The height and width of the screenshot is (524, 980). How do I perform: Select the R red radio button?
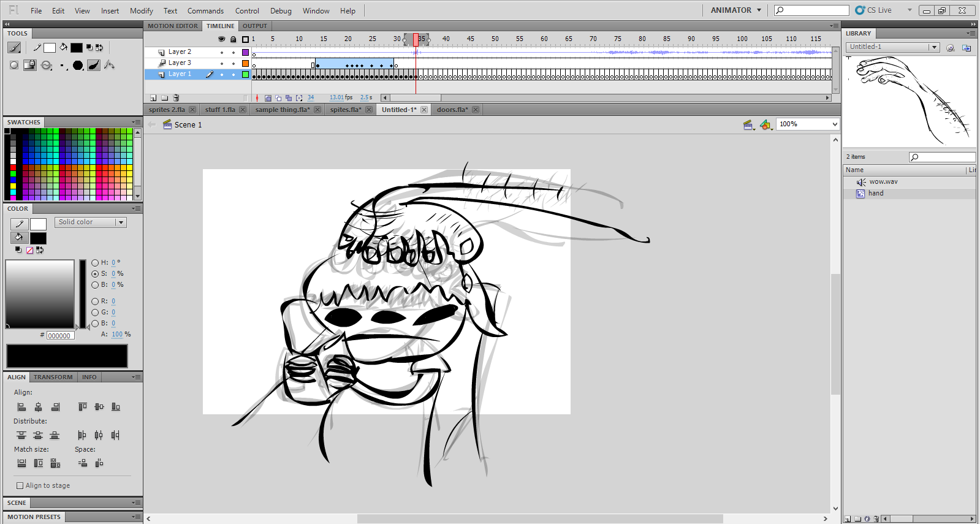[95, 302]
